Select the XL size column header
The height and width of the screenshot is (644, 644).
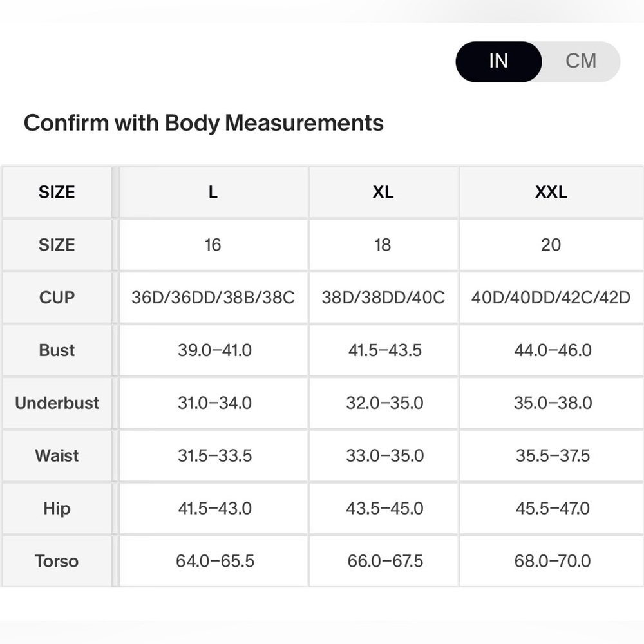383,192
